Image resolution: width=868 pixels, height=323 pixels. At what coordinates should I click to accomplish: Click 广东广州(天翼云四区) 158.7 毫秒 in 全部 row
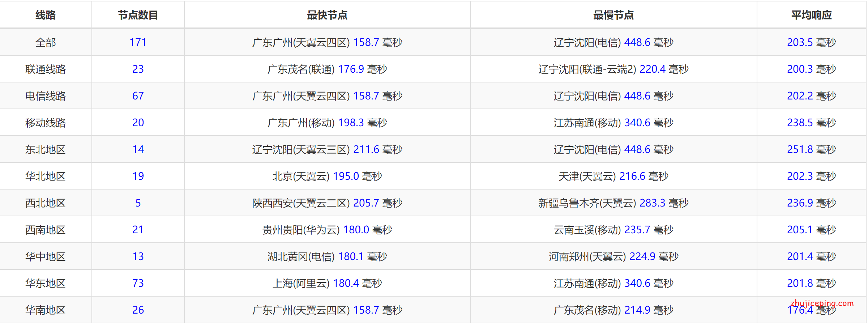tap(327, 42)
